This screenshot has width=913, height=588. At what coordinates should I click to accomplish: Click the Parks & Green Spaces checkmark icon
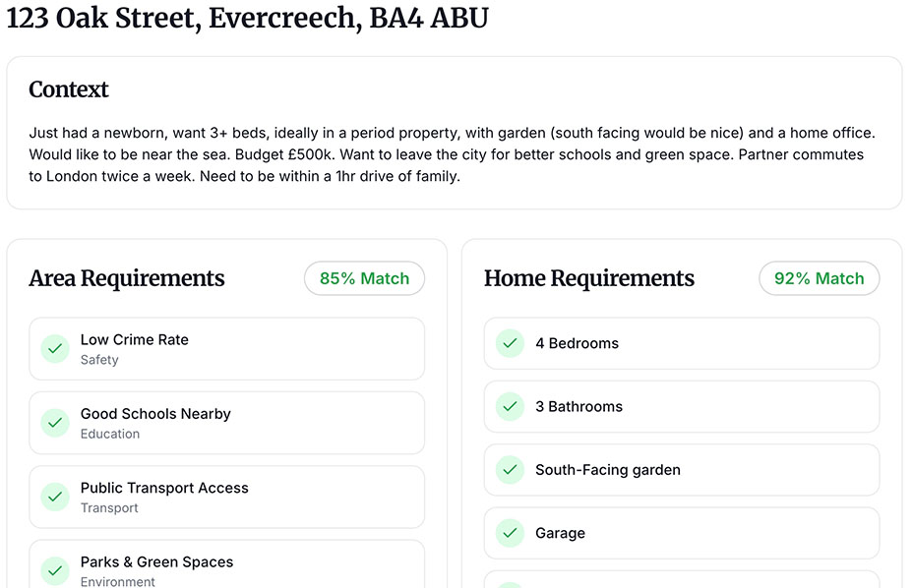pyautogui.click(x=54, y=570)
